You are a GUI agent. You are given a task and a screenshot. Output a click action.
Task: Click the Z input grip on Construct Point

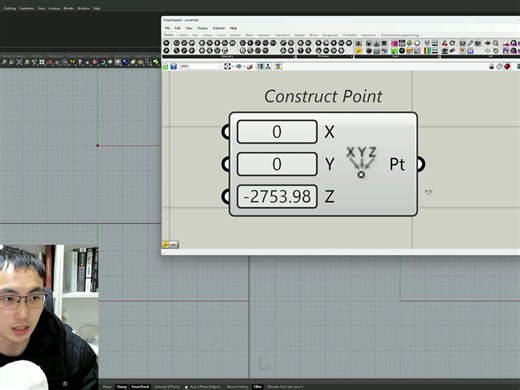[x=226, y=196]
